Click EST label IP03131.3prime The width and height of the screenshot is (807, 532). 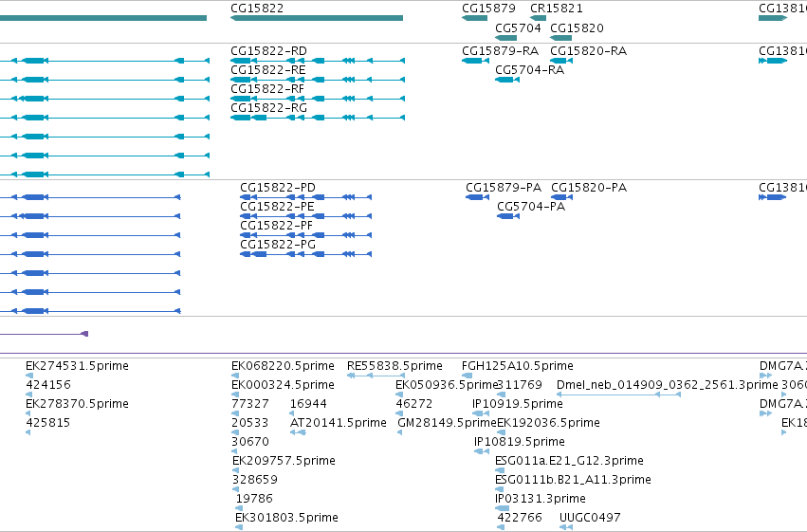[x=541, y=499]
